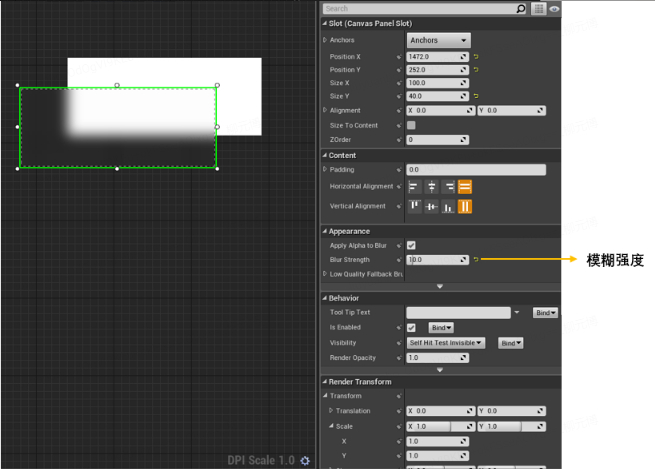Image resolution: width=655 pixels, height=469 pixels.
Task: Collapse the Behavior section
Action: [x=325, y=298]
